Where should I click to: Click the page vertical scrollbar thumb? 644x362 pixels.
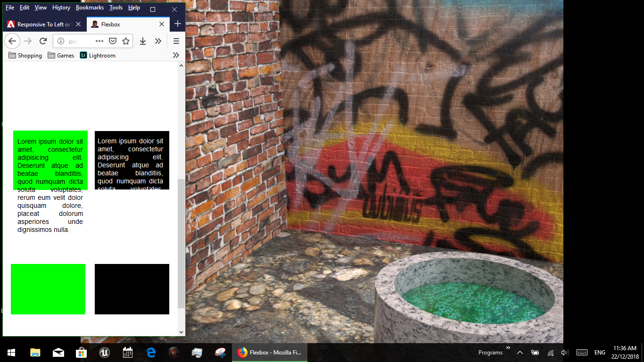(x=182, y=244)
